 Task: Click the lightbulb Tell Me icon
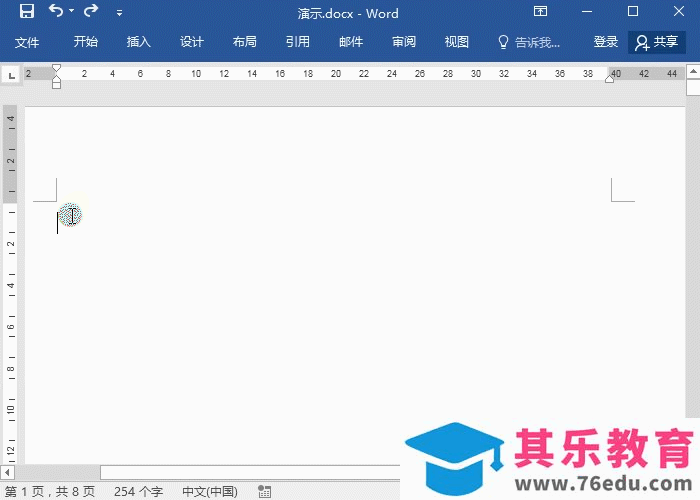coord(503,42)
